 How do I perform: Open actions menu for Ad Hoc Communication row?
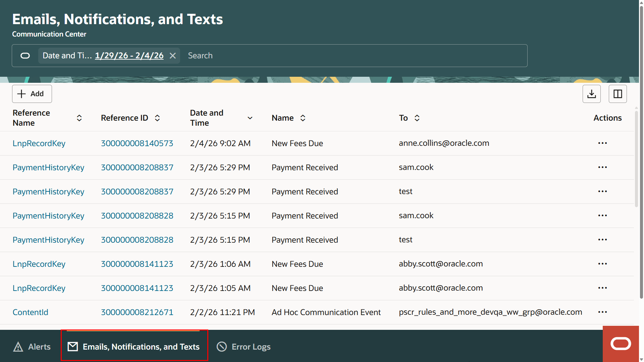point(602,312)
